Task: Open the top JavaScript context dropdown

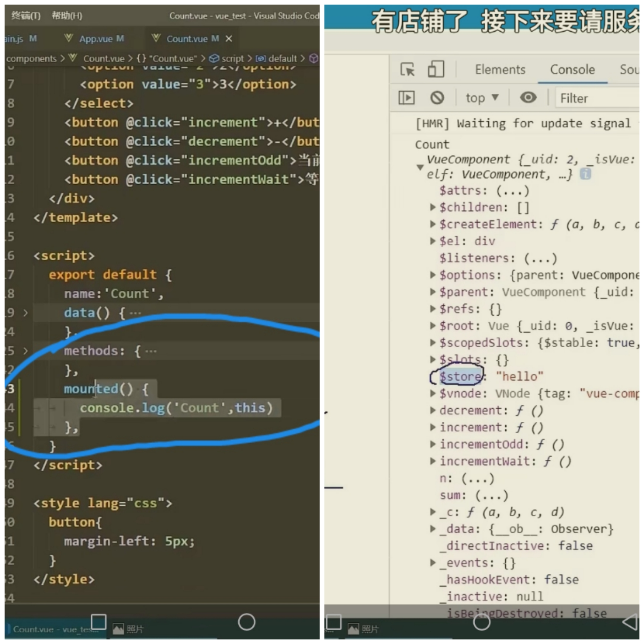Action: point(482,98)
